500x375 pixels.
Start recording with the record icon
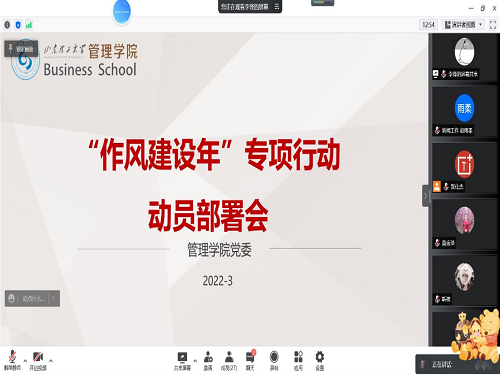(x=274, y=360)
